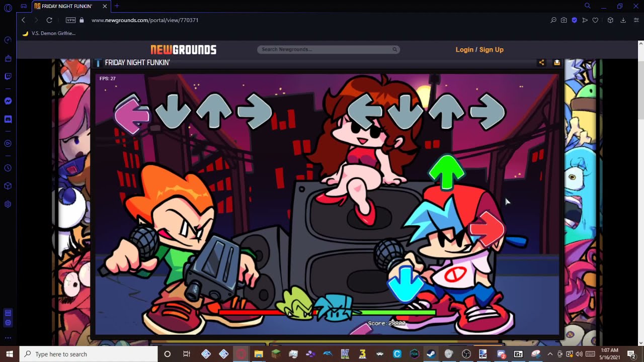
Task: Open sidebar settings gear
Action: tap(8, 204)
